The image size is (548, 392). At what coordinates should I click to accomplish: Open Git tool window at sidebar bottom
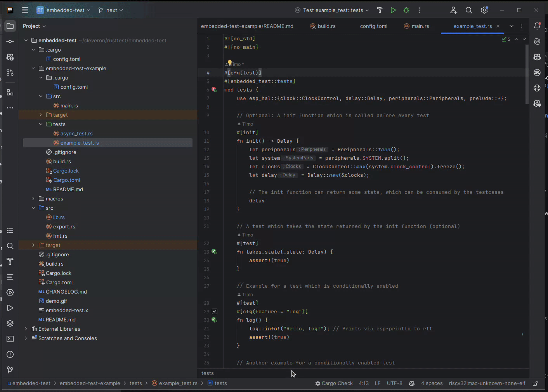10,370
